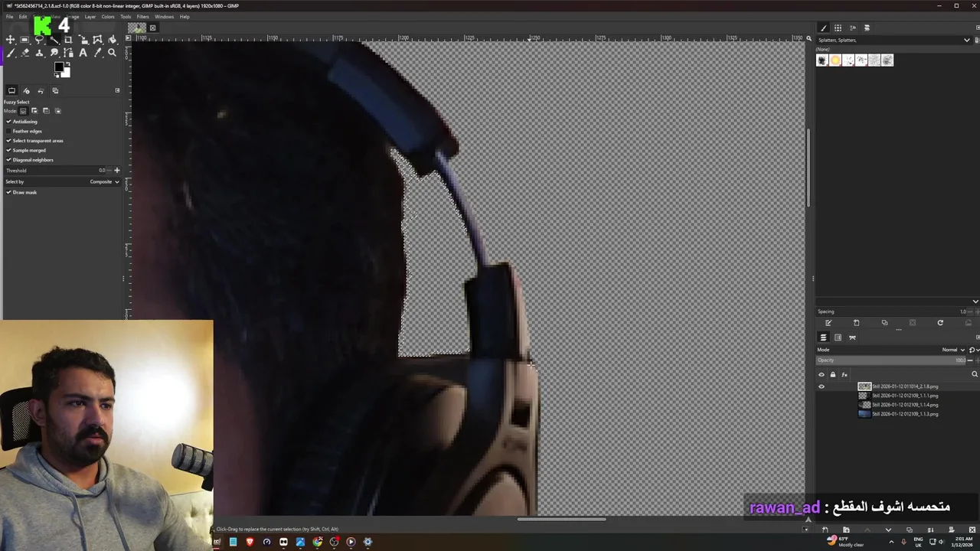
Task: Toggle the layers header lock icon
Action: [x=833, y=374]
